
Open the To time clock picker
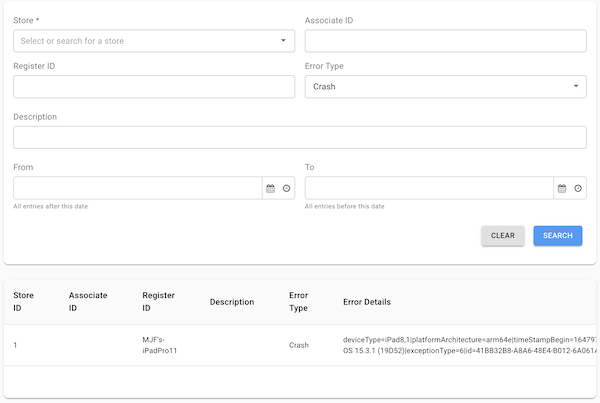click(578, 188)
